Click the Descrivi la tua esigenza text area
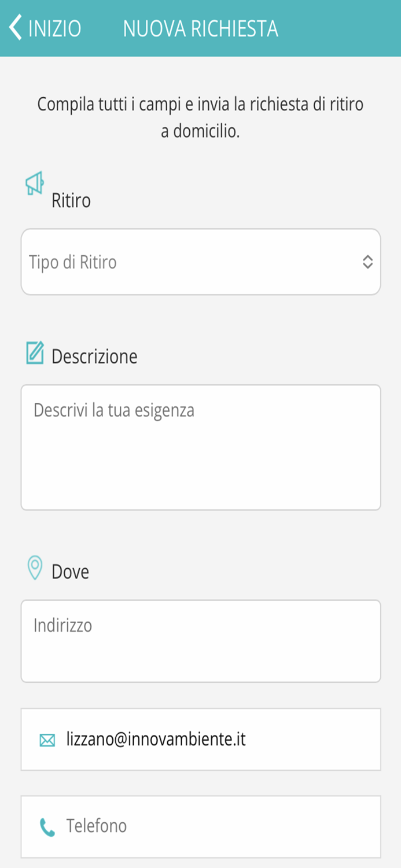This screenshot has width=401, height=868. point(200,446)
